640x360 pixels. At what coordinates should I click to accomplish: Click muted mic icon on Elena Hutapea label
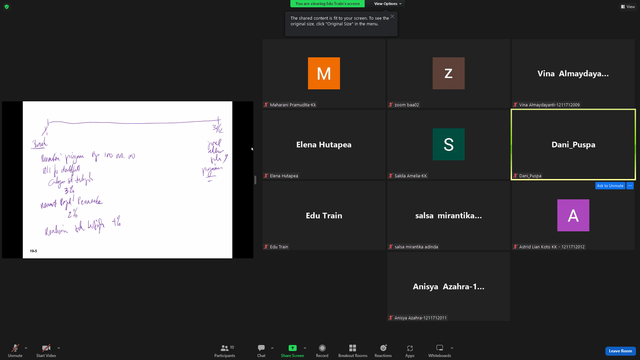pyautogui.click(x=266, y=176)
